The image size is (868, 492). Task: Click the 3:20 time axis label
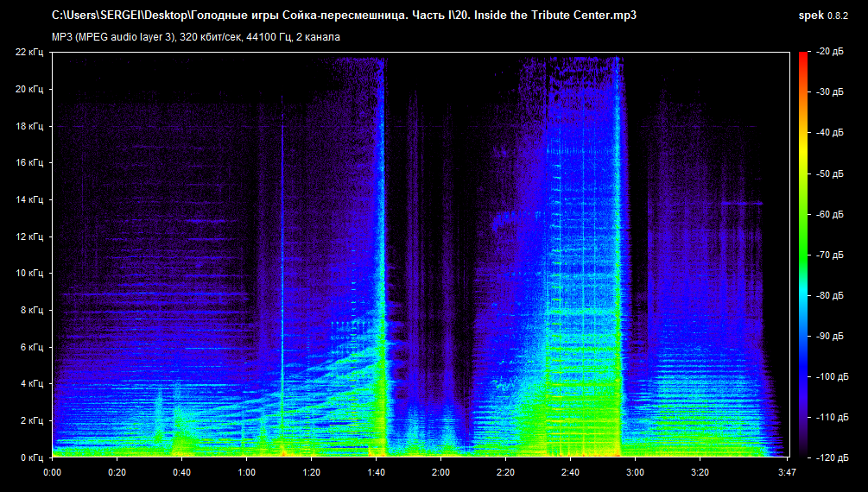[x=700, y=473]
